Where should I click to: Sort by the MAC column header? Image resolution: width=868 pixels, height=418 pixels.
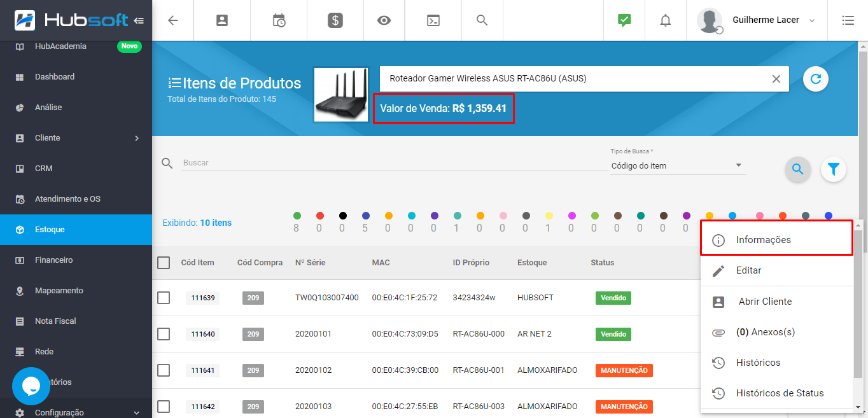pyautogui.click(x=381, y=263)
